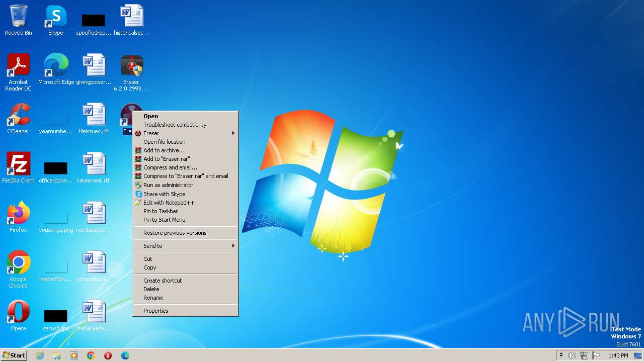Show hidden system tray icons
Viewport: 644px width, 362px height.
[x=561, y=355]
